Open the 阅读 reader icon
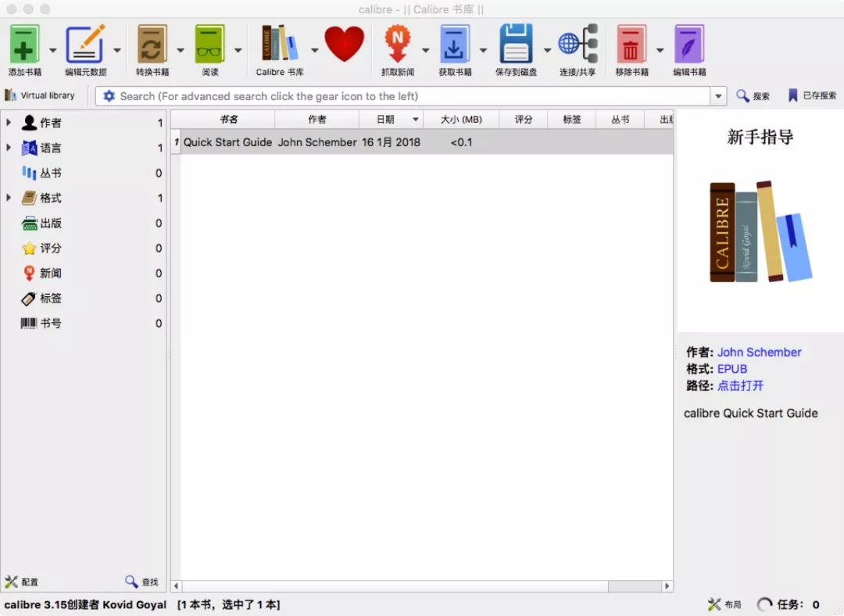The height and width of the screenshot is (616, 844). coord(209,45)
